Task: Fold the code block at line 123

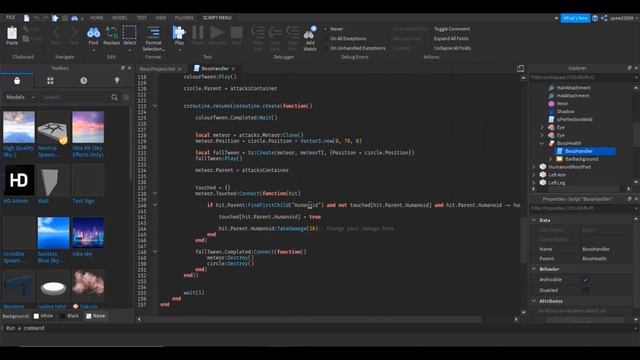Action: click(155, 106)
